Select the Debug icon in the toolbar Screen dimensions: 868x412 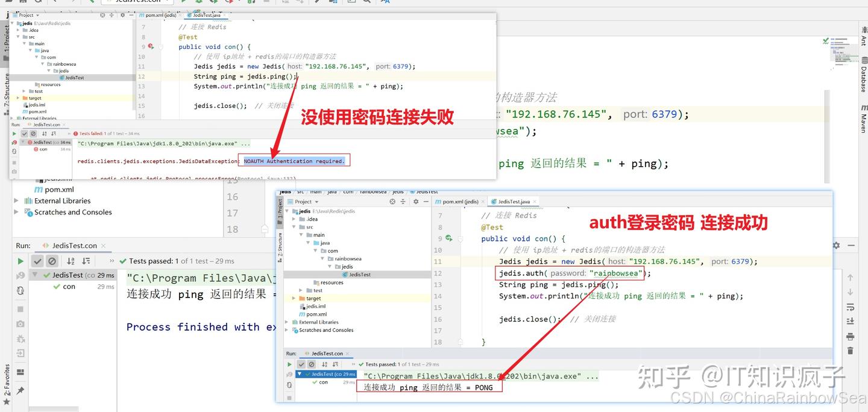pos(199,2)
